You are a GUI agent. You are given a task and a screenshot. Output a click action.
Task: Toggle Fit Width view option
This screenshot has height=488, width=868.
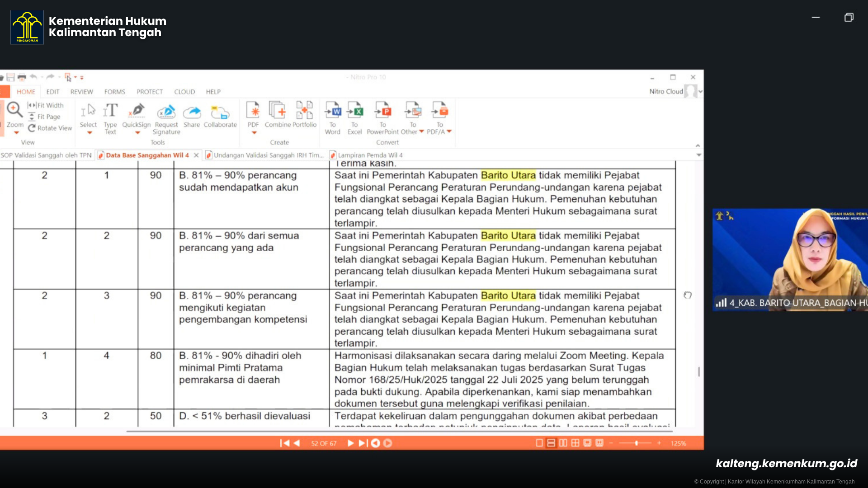tap(46, 105)
